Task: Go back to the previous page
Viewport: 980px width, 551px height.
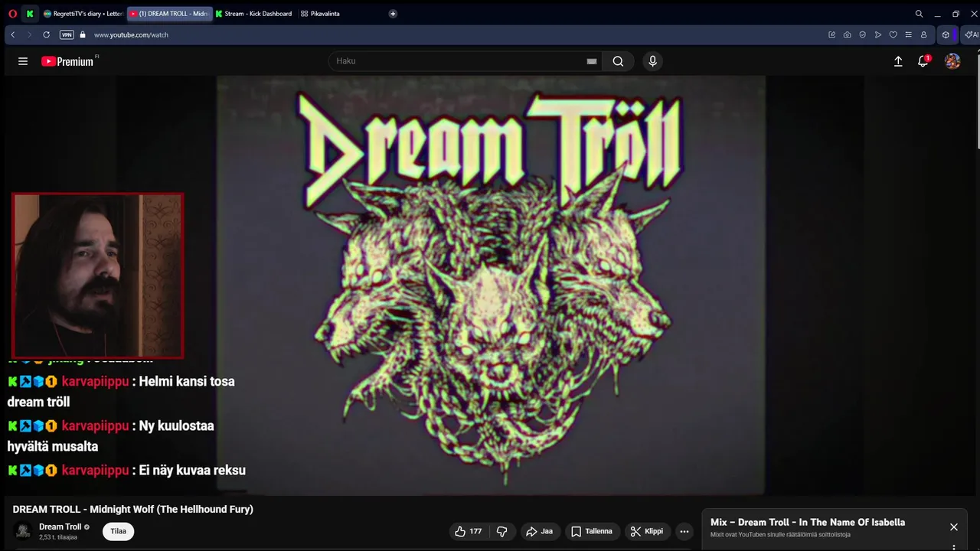Action: (x=12, y=34)
